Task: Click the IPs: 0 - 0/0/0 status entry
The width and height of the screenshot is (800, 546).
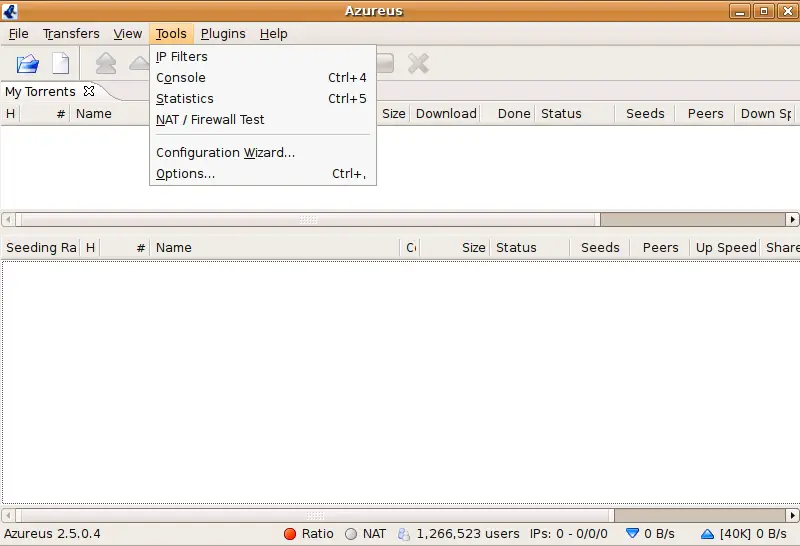Action: point(568,534)
